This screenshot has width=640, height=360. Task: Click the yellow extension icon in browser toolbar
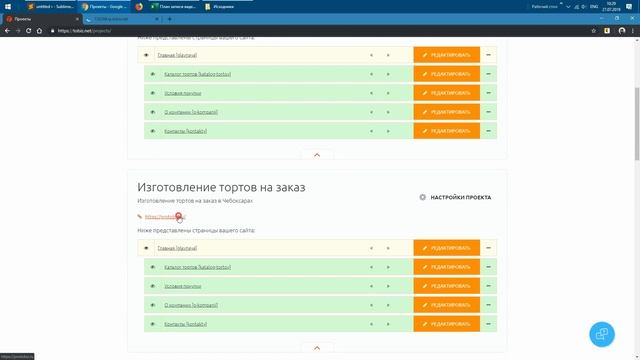(x=607, y=31)
